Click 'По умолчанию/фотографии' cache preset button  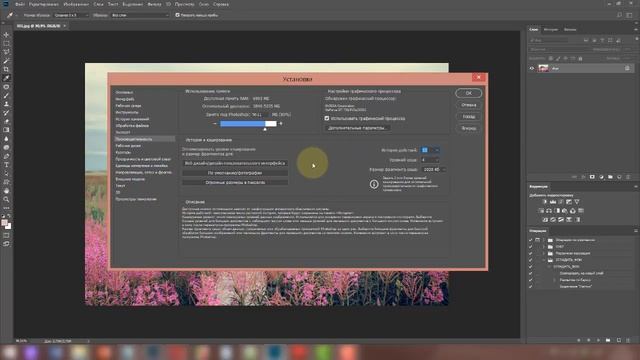[235, 173]
